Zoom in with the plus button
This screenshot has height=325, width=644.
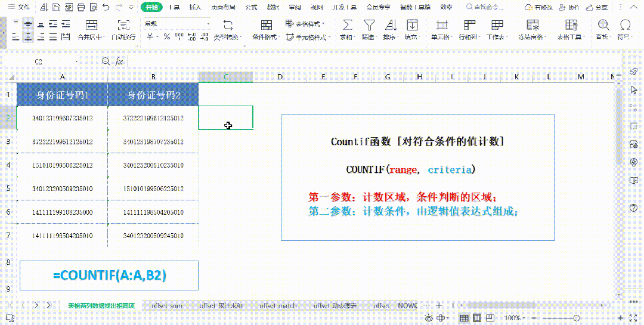pyautogui.click(x=621, y=318)
